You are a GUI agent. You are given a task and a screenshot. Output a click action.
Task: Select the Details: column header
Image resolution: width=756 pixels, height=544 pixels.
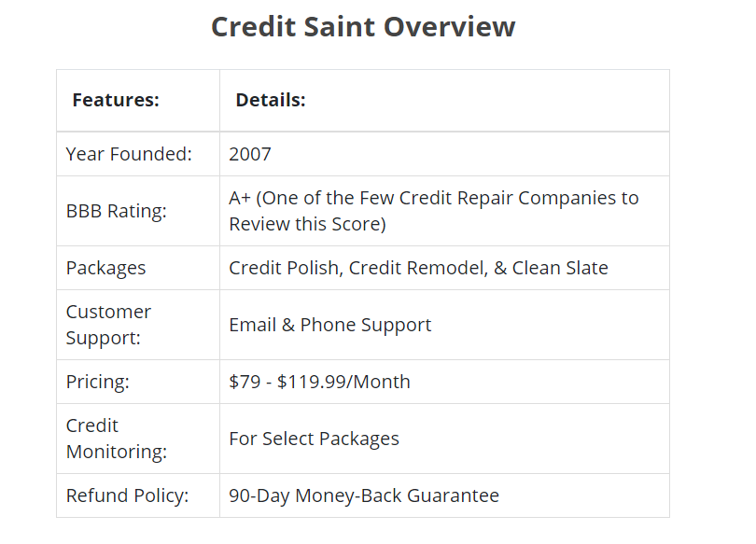pyautogui.click(x=271, y=100)
